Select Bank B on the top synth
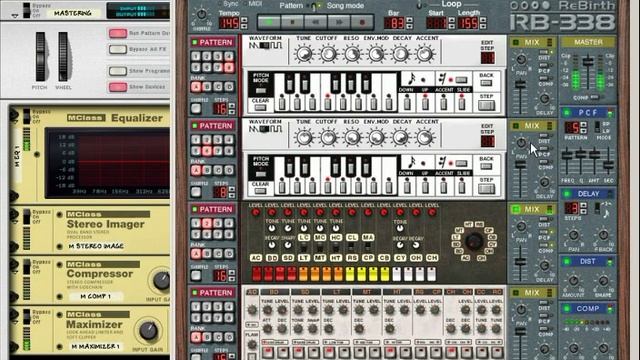640x360 pixels. 207,87
